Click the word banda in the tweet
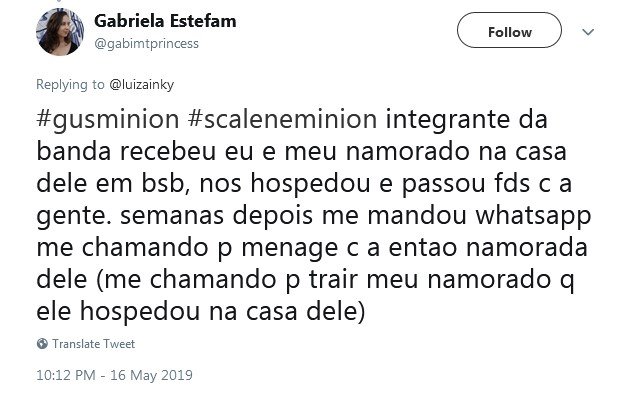 73,152
